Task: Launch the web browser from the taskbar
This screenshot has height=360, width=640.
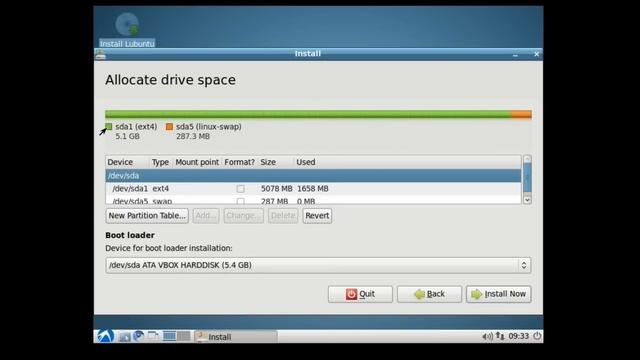Action: 139,336
